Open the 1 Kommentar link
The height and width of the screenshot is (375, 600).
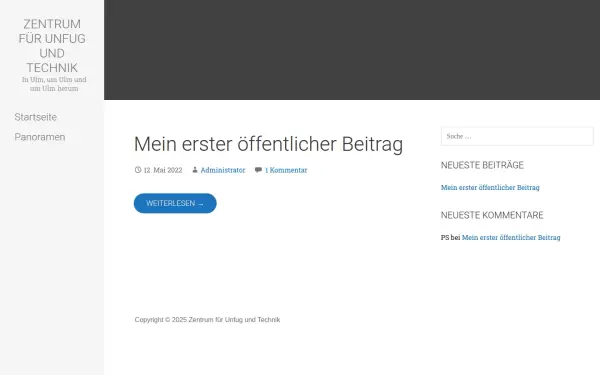(x=286, y=170)
